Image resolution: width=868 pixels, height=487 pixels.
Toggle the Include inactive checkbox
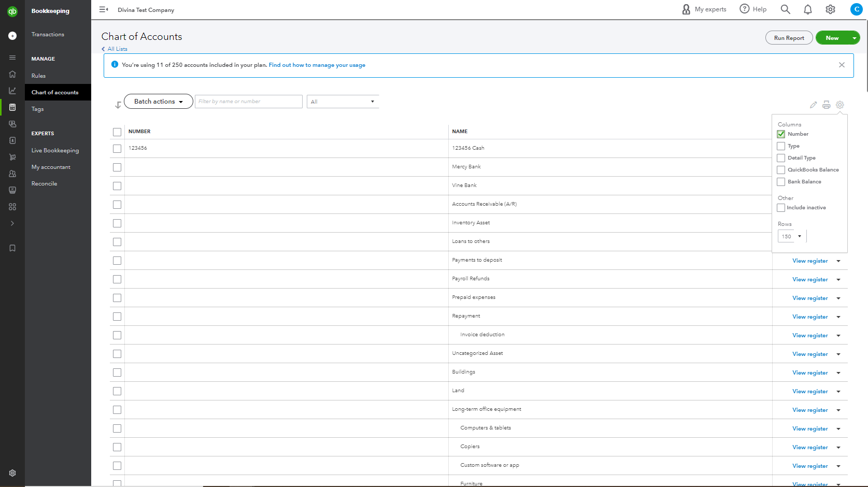(781, 208)
